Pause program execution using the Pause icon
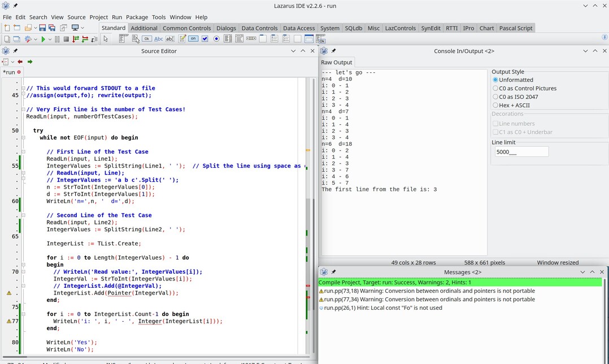The height and width of the screenshot is (364, 609). click(x=57, y=40)
